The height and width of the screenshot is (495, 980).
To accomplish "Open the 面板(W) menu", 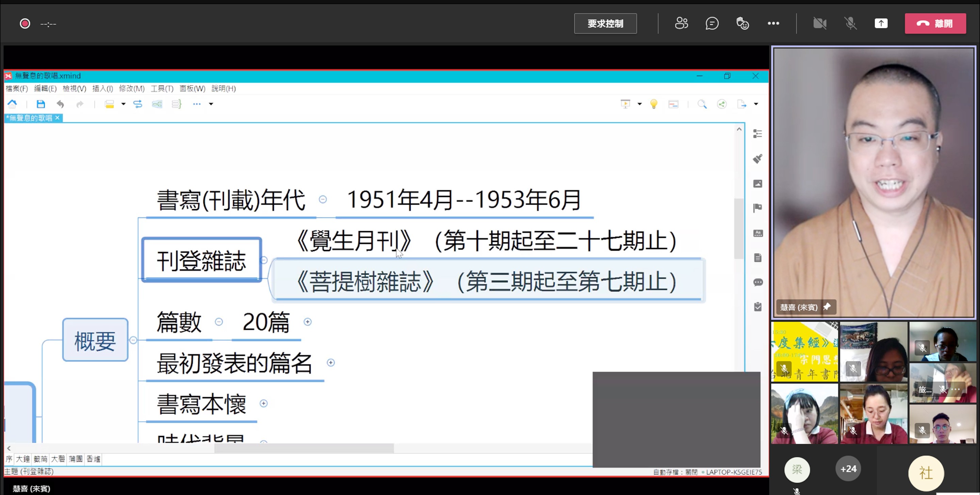I will pos(192,88).
